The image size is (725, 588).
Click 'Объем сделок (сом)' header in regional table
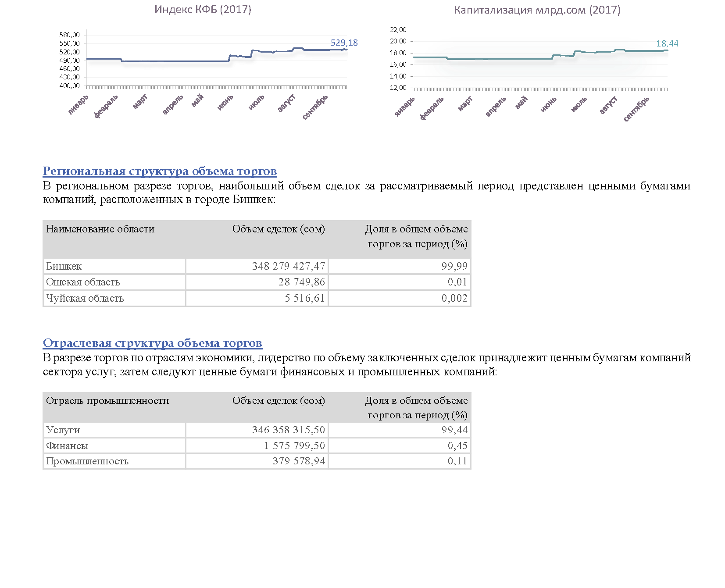point(279,229)
